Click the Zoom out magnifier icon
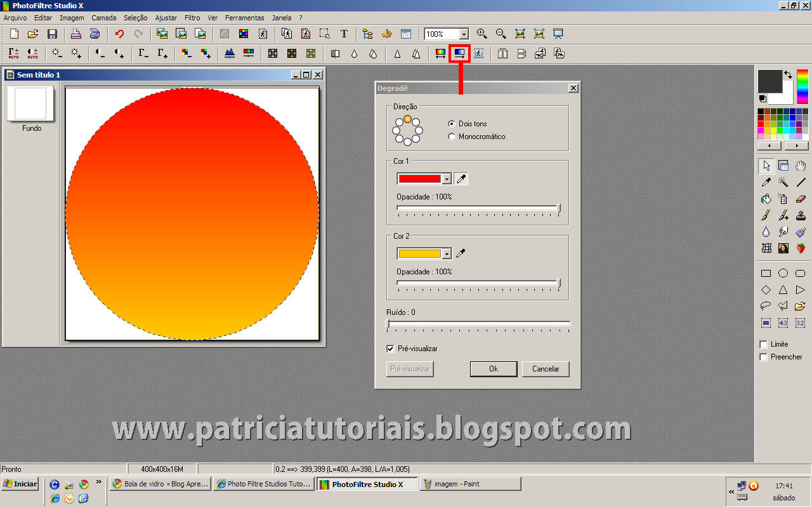 coord(501,34)
